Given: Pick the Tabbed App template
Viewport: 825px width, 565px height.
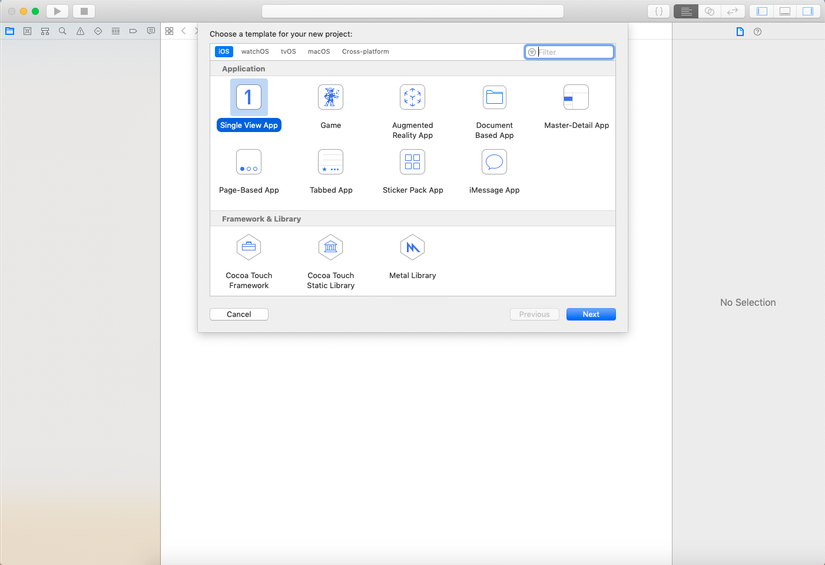Looking at the screenshot, I should [330, 171].
